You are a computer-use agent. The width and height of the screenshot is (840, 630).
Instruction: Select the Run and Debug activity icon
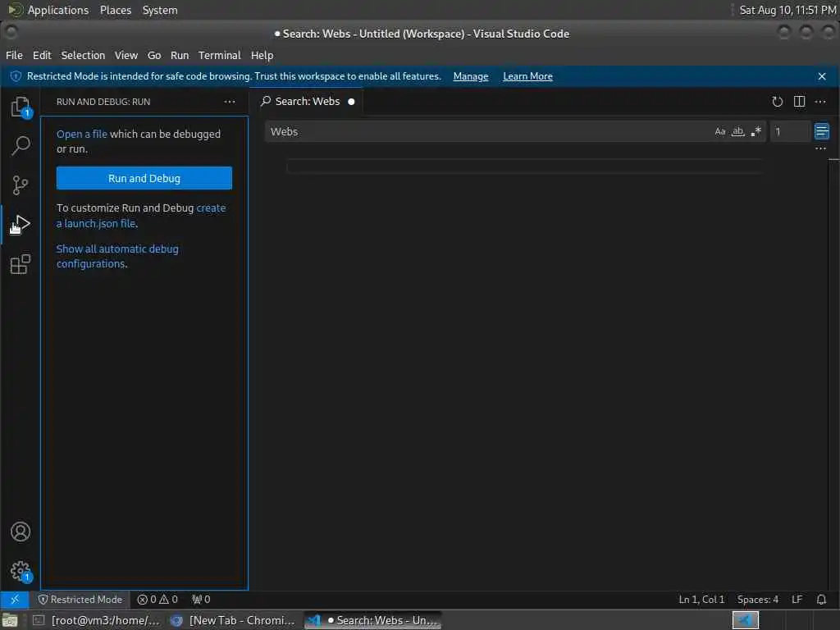(x=21, y=225)
